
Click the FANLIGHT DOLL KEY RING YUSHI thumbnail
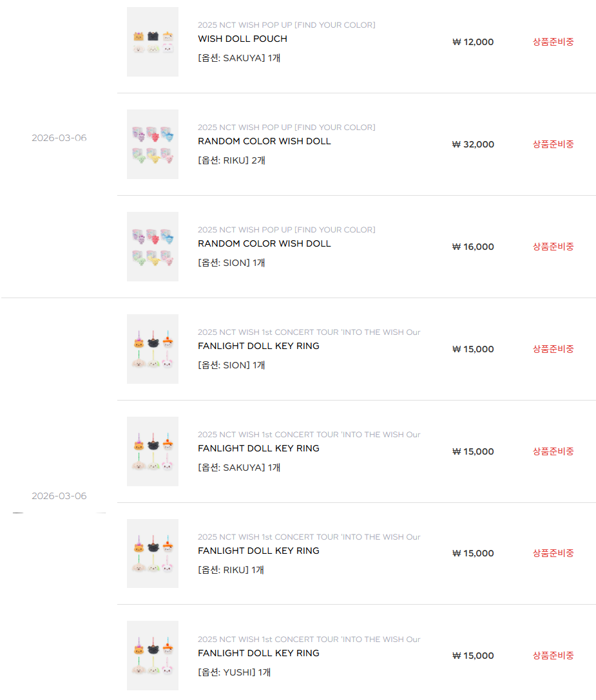(153, 656)
